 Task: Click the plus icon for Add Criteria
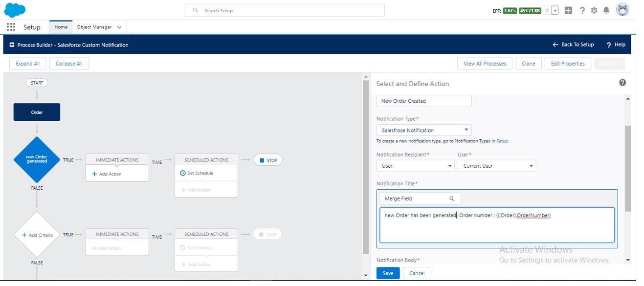(24, 235)
